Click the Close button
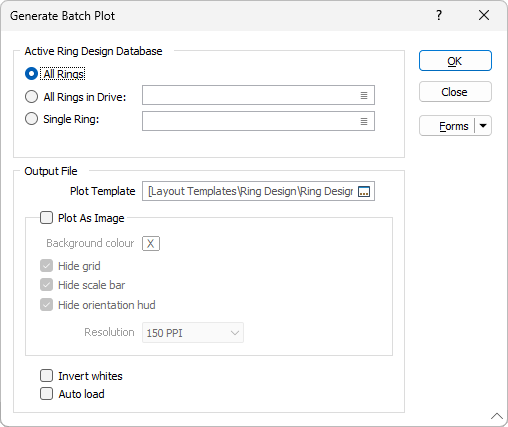This screenshot has height=427, width=508. coord(455,92)
